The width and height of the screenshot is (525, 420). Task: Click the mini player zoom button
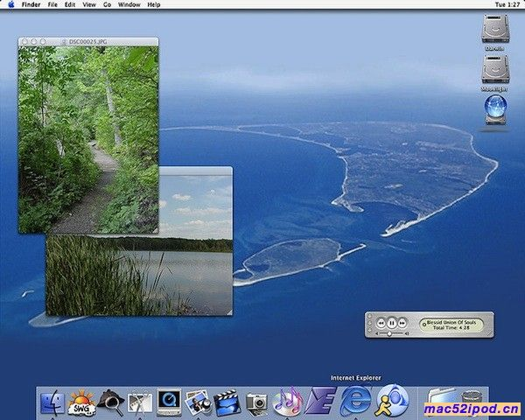click(x=369, y=330)
